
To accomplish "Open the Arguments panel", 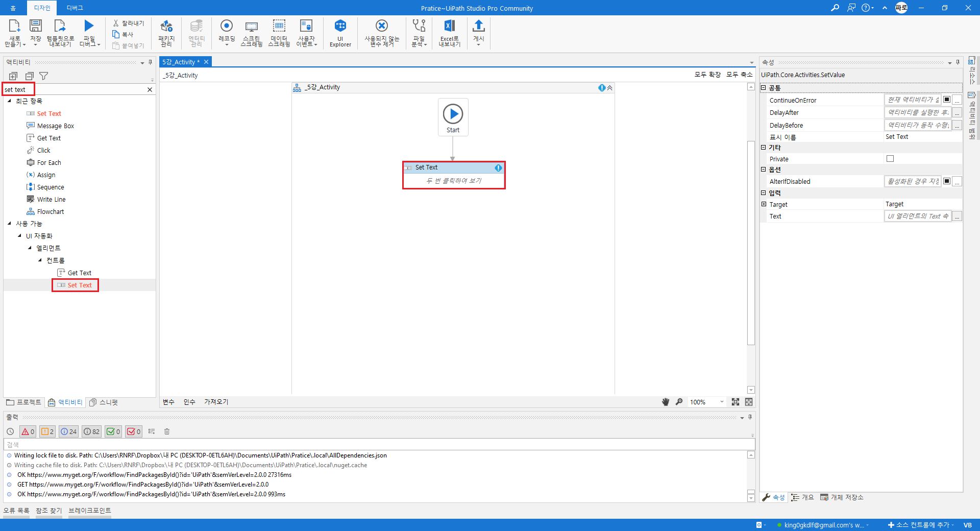I will click(189, 402).
